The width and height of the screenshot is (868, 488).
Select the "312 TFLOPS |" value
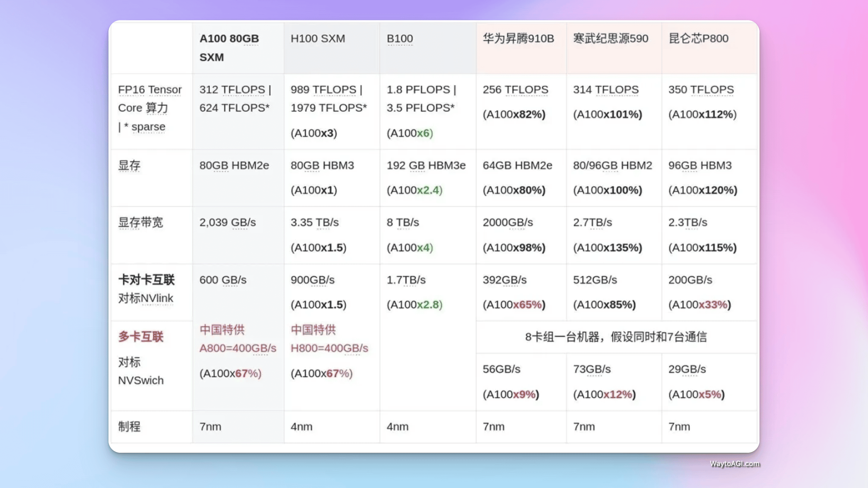click(x=235, y=89)
